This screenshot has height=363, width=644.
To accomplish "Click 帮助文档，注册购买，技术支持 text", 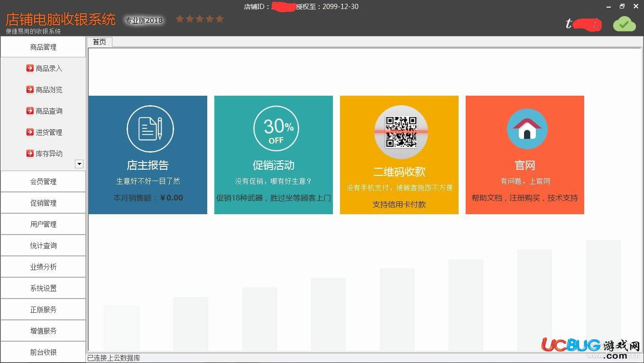I will click(x=525, y=198).
